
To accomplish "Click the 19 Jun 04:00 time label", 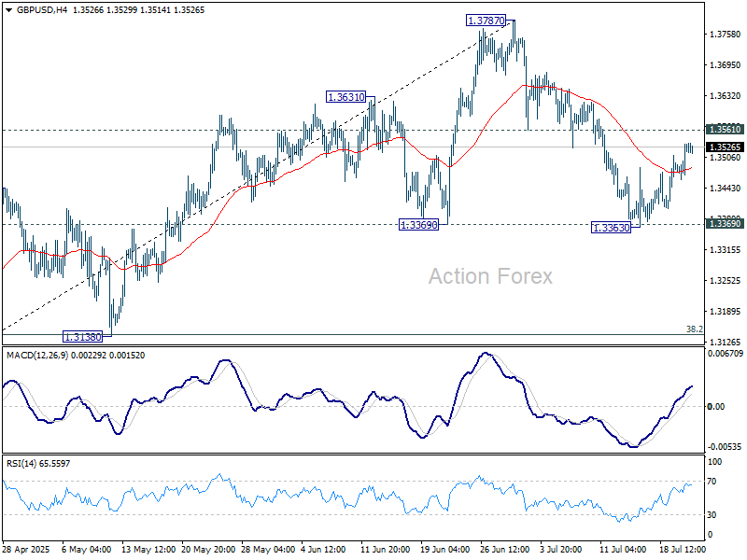I will pyautogui.click(x=445, y=550).
